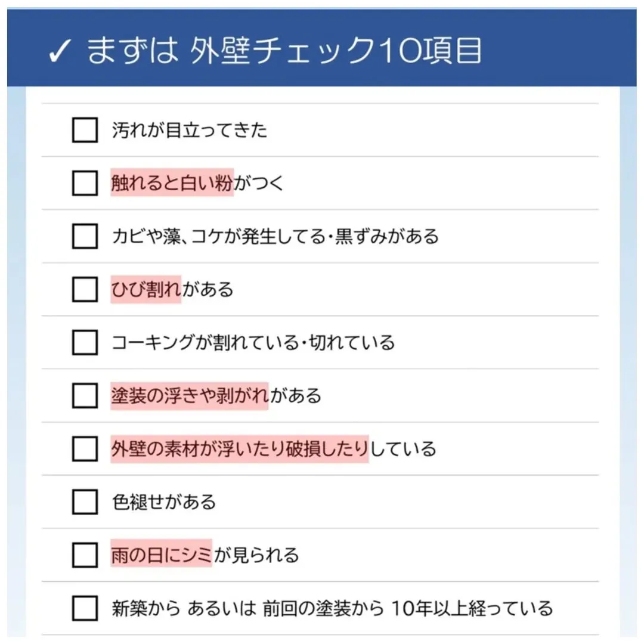Tick the ひび割れがある checkbox
Image resolution: width=644 pixels, height=644 pixels.
85,289
